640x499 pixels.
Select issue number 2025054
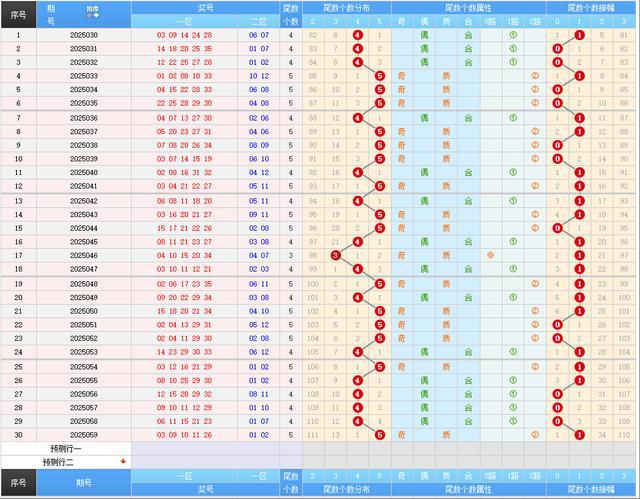tap(84, 367)
